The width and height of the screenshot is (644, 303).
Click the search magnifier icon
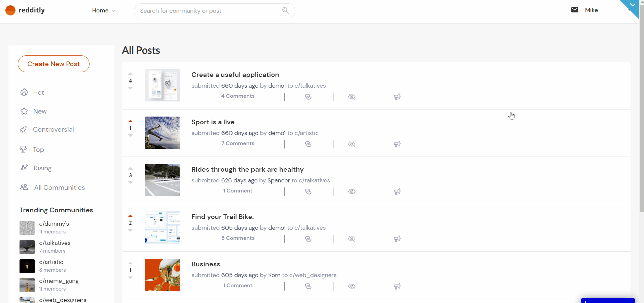(x=285, y=11)
